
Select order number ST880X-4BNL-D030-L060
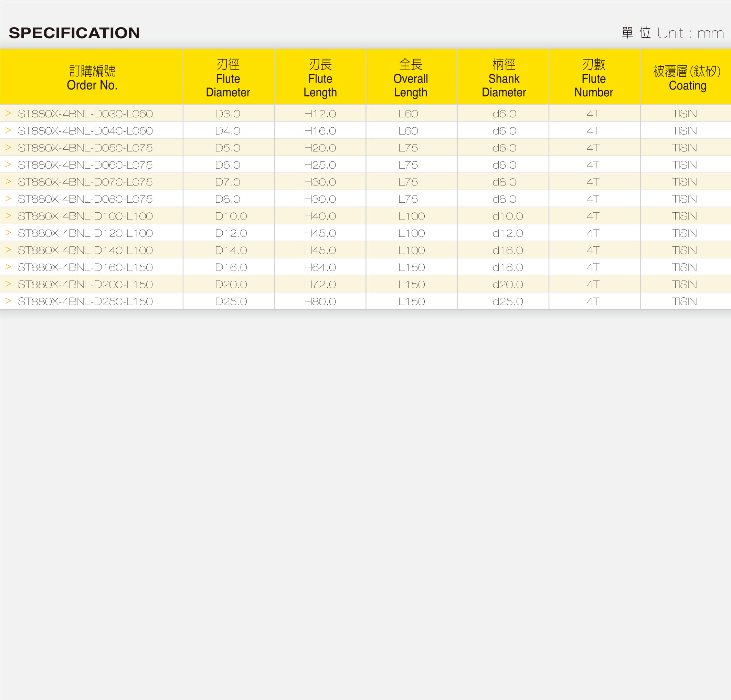point(85,114)
